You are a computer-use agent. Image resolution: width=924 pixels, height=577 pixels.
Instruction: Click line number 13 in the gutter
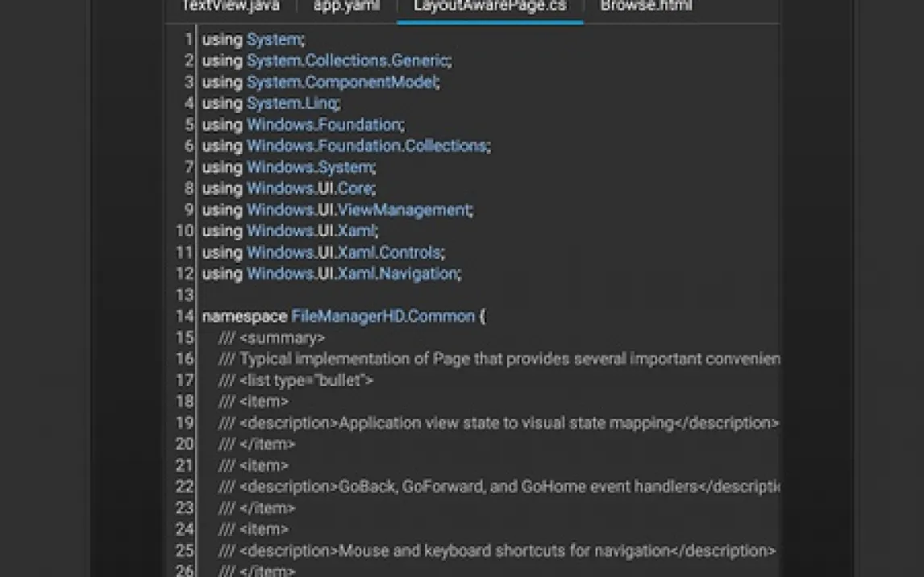pos(185,295)
